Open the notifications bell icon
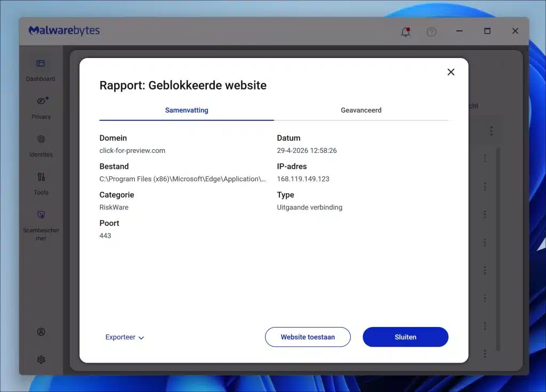Viewport: 546px width, 392px height. click(x=406, y=31)
